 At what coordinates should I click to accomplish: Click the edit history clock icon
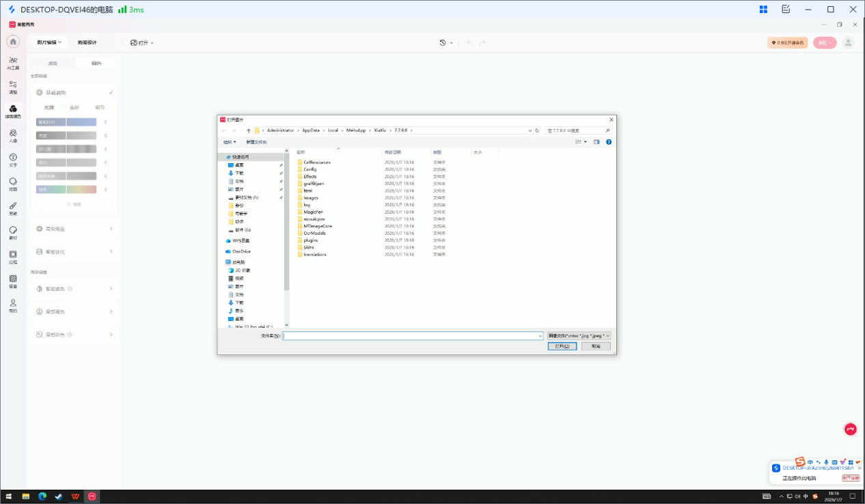tap(443, 42)
